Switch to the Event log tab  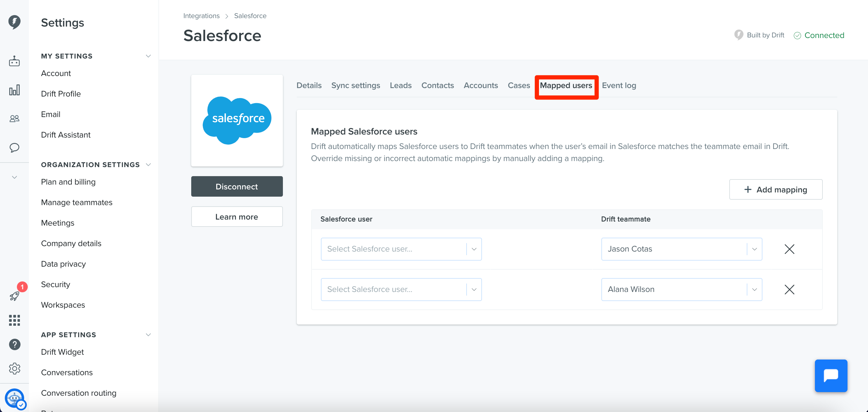click(x=619, y=85)
